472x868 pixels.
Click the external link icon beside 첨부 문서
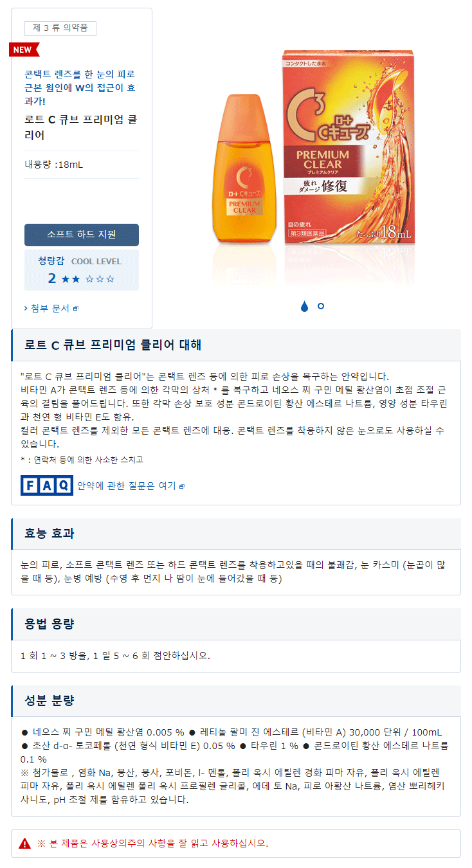75,309
